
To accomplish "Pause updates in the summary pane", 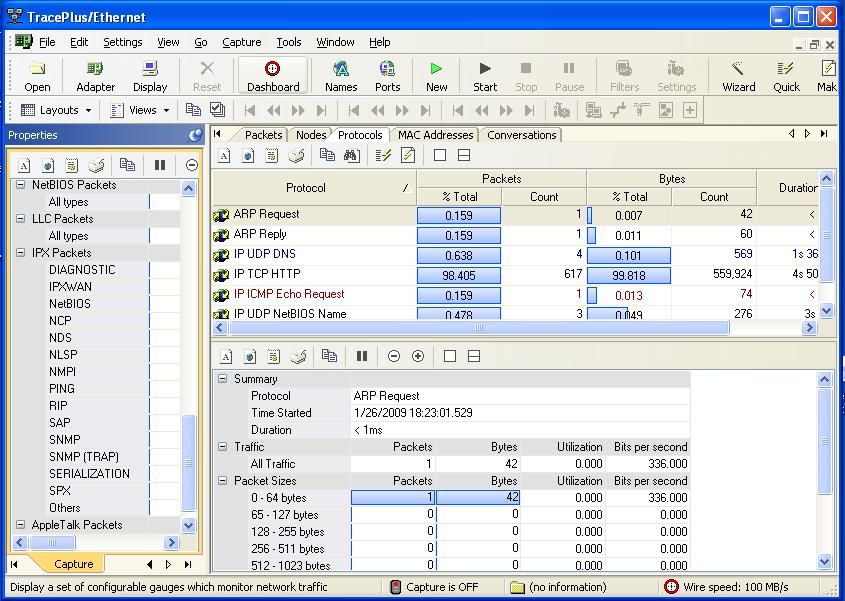I will click(362, 356).
